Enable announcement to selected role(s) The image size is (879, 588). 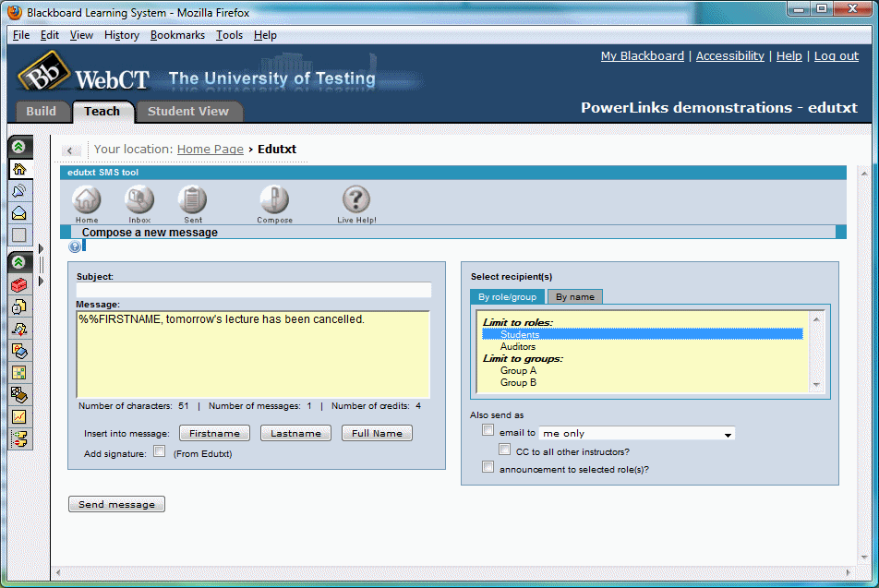(x=488, y=467)
